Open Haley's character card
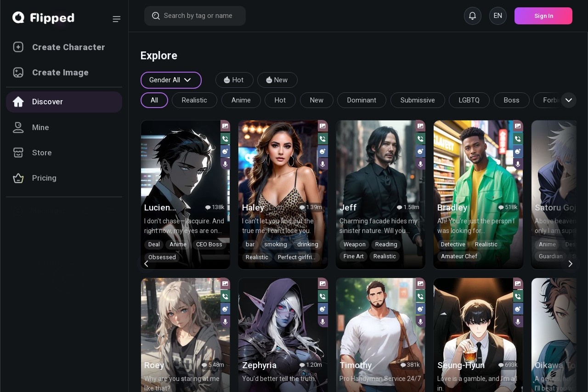 click(x=283, y=194)
